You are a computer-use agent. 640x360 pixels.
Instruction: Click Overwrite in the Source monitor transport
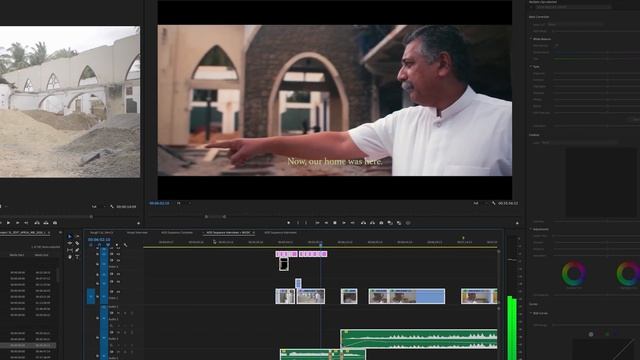(x=46, y=223)
